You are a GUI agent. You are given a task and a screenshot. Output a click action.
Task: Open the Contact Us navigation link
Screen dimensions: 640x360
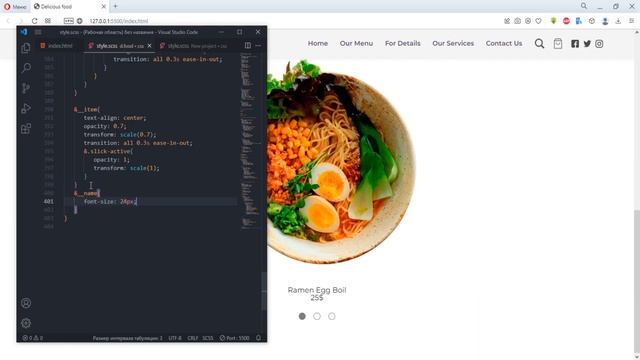click(x=504, y=43)
